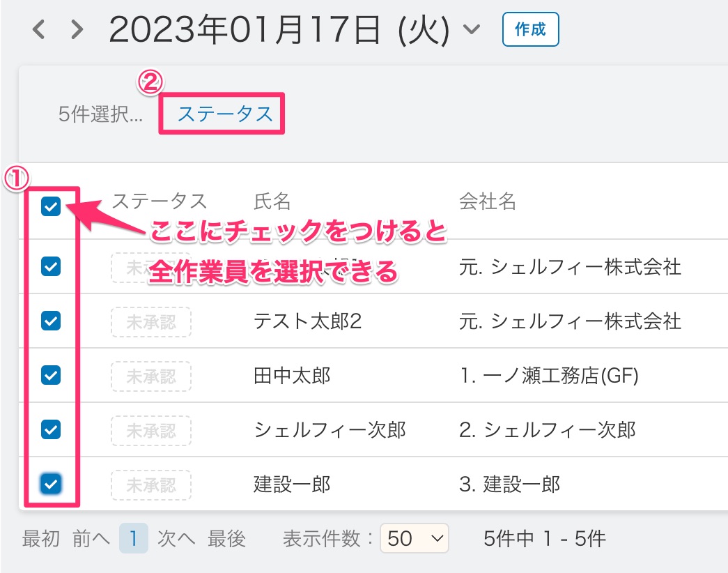
Task: Uncheck the テスト太郎2 row checkbox
Action: pos(51,321)
